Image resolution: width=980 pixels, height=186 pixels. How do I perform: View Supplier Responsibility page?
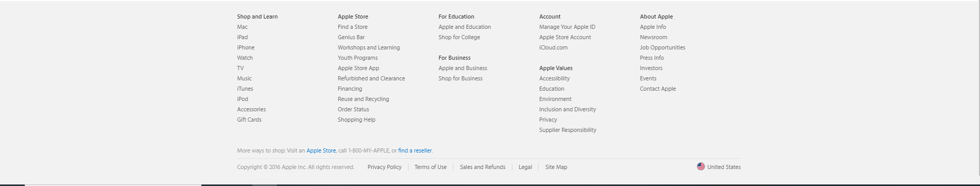click(x=567, y=130)
